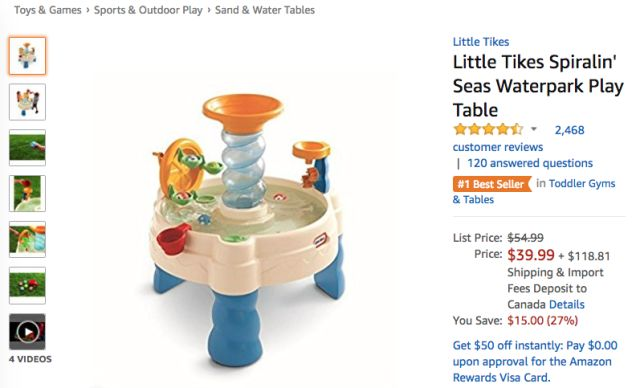640x388 pixels.
Task: Select the fourth thumbnail with orange funnel closeup
Action: coord(27,193)
